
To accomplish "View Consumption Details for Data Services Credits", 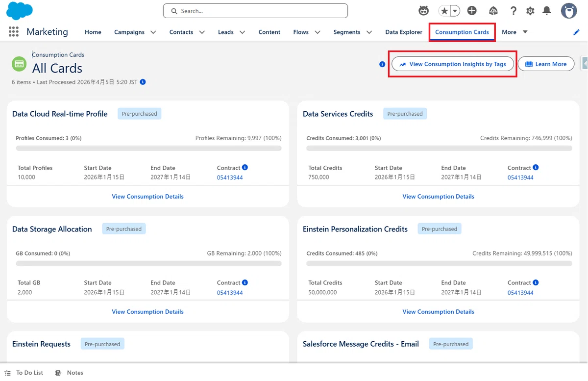I will pos(438,197).
